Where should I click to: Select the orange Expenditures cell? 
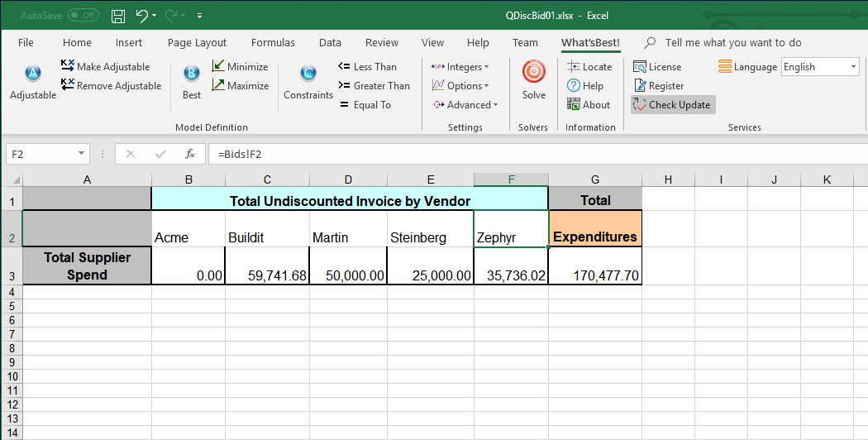pos(595,228)
